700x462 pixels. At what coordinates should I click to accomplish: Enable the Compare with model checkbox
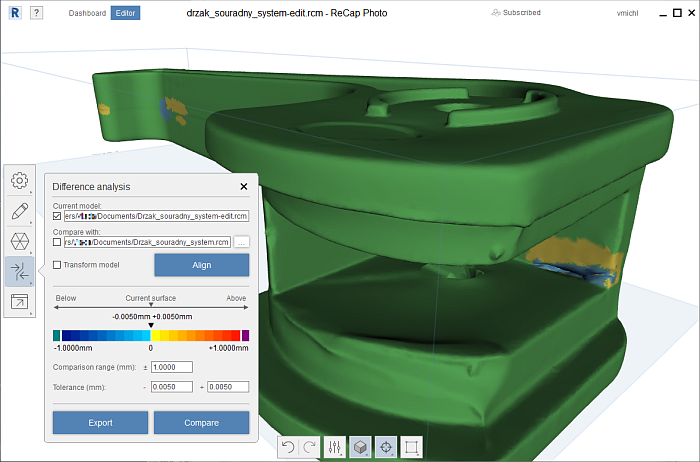coord(57,241)
